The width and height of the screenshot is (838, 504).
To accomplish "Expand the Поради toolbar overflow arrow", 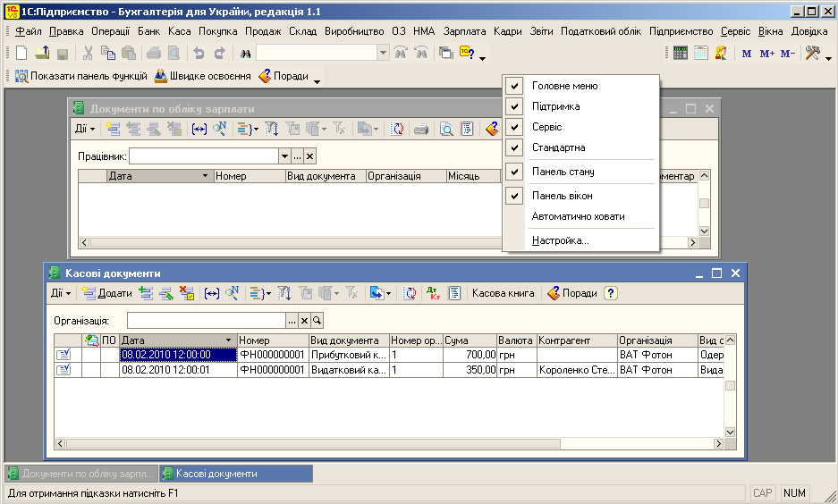I will click(317, 81).
